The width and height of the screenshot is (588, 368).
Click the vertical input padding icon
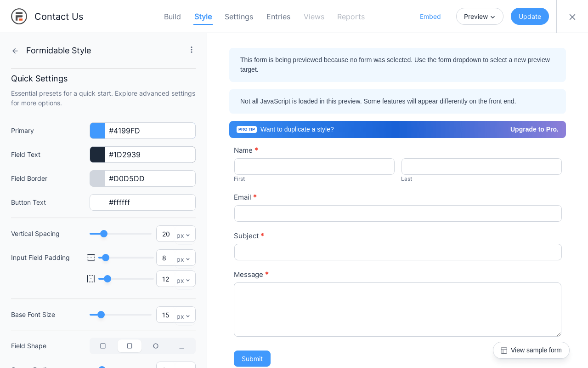point(91,258)
